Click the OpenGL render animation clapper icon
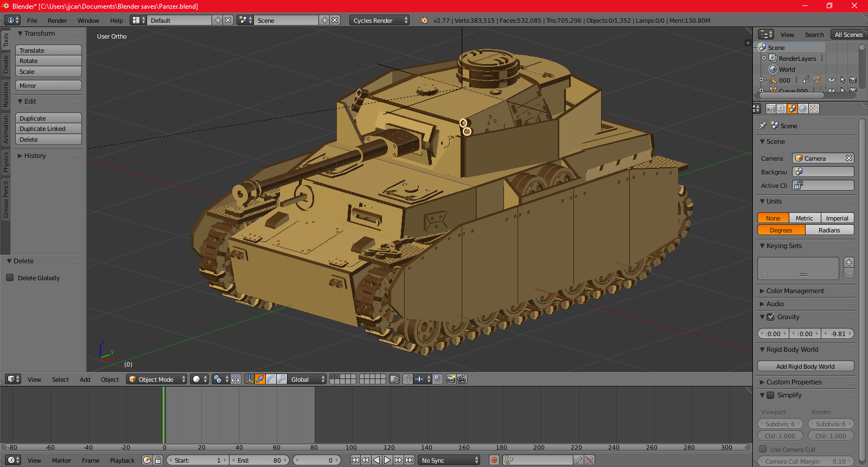 [x=462, y=379]
